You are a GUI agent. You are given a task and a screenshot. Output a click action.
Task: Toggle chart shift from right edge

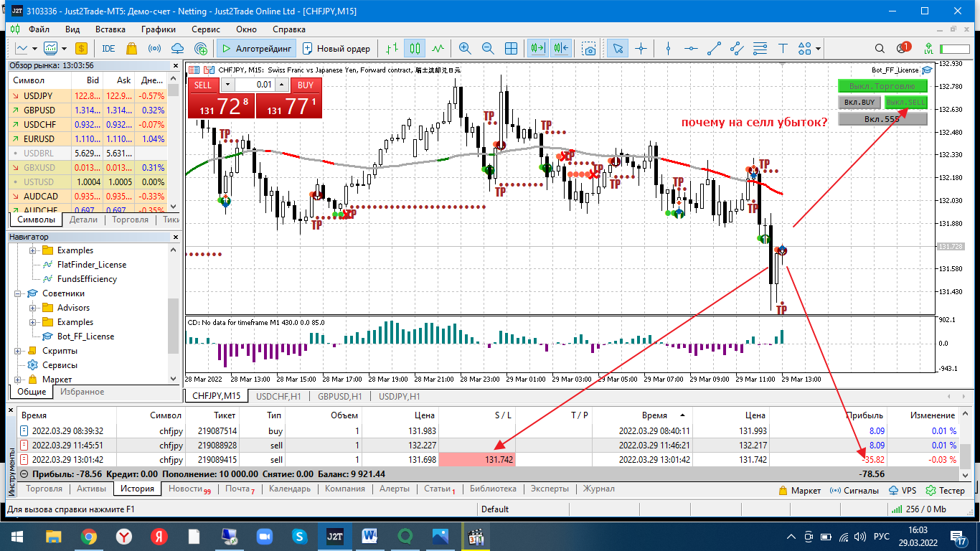click(560, 49)
